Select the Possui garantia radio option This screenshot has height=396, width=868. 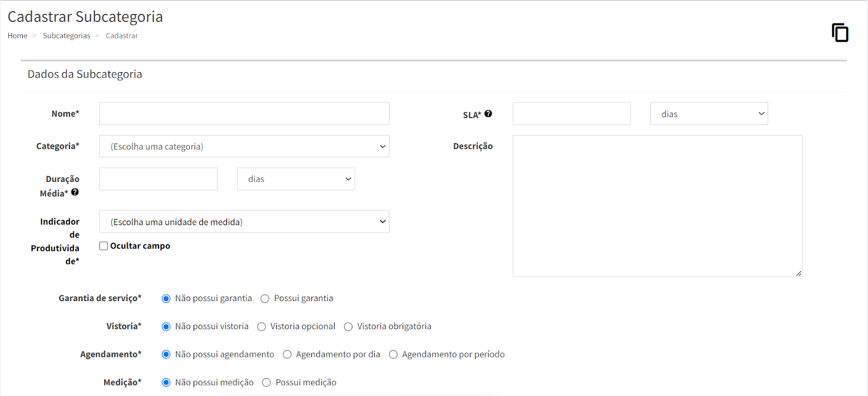click(265, 298)
